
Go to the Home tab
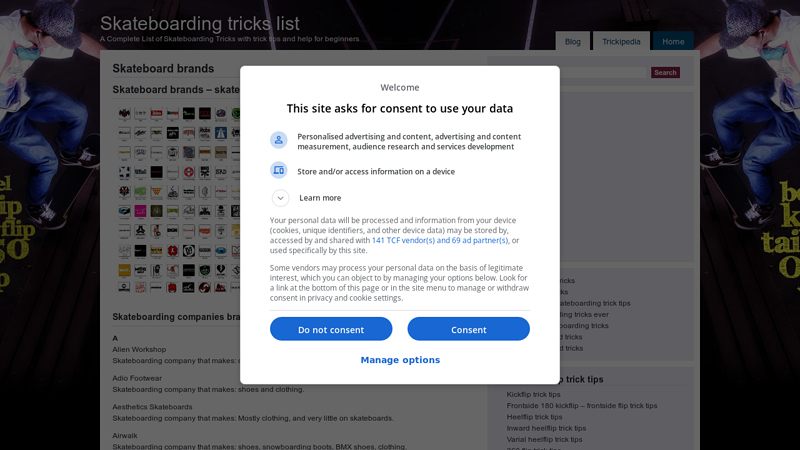coord(673,41)
